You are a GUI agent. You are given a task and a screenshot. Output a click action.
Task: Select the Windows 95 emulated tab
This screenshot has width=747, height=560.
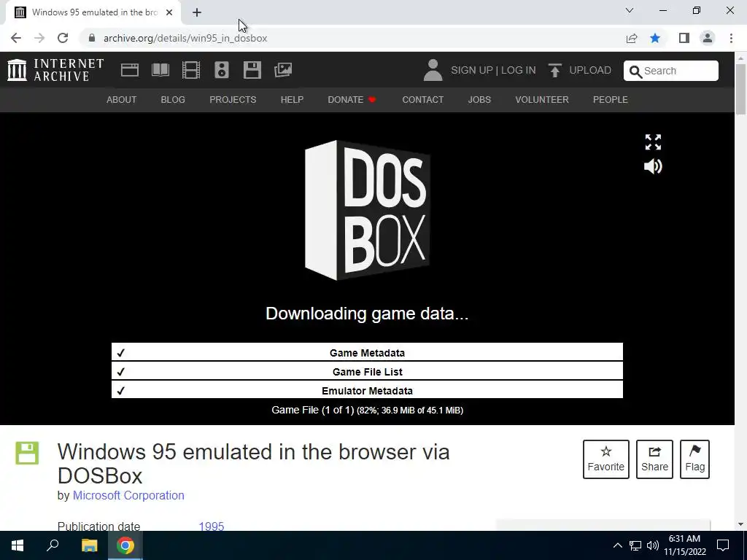pos(94,12)
